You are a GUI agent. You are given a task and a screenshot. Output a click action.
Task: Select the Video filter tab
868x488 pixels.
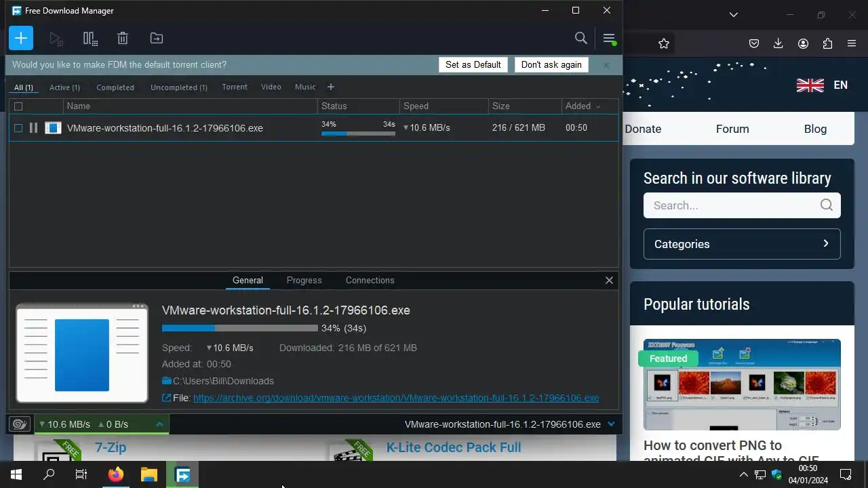(x=271, y=87)
